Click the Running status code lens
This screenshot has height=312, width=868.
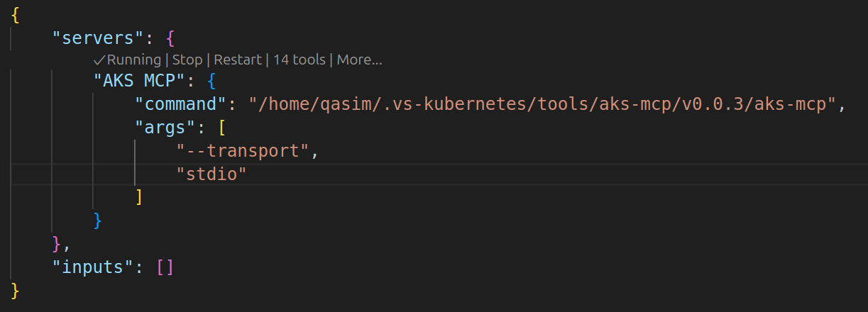pyautogui.click(x=128, y=60)
